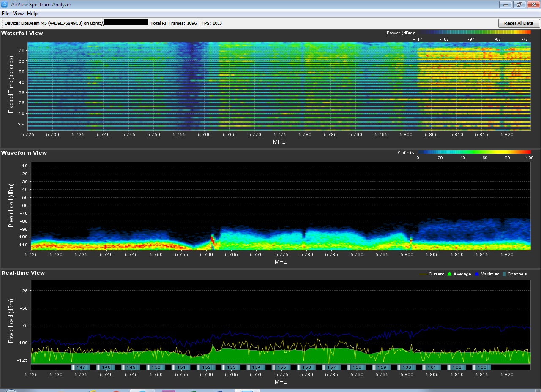Restore down the AirView window
Image resolution: width=541 pixels, height=392 pixels.
pos(519,5)
